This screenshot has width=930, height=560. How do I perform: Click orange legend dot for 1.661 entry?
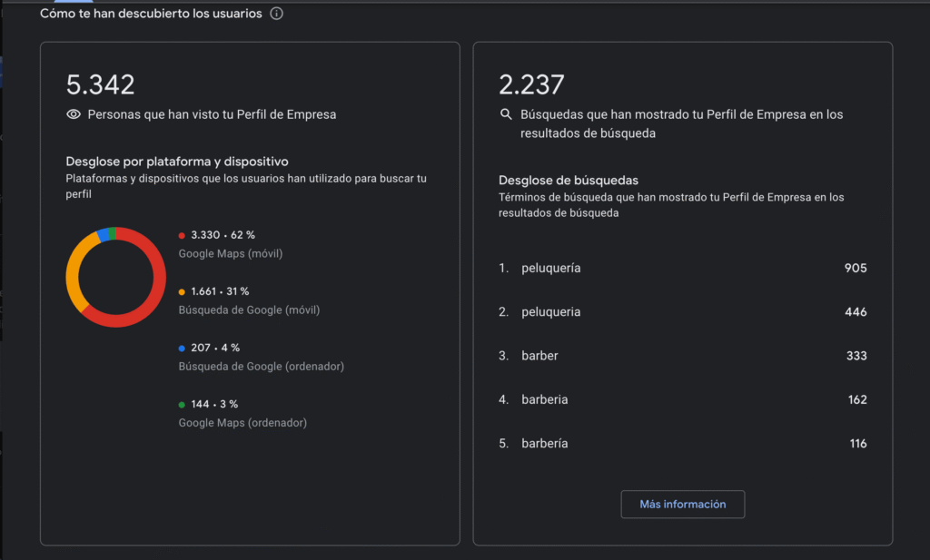182,292
